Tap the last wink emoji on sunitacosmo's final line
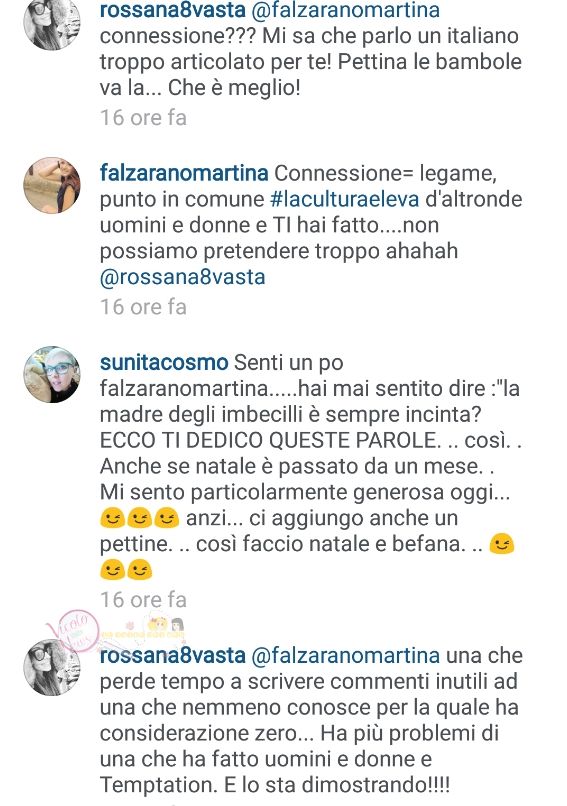The width and height of the screenshot is (567, 806). (x=139, y=571)
